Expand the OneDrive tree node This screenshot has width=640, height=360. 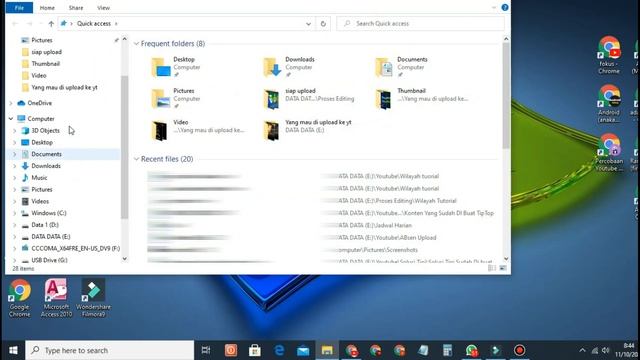[x=11, y=103]
